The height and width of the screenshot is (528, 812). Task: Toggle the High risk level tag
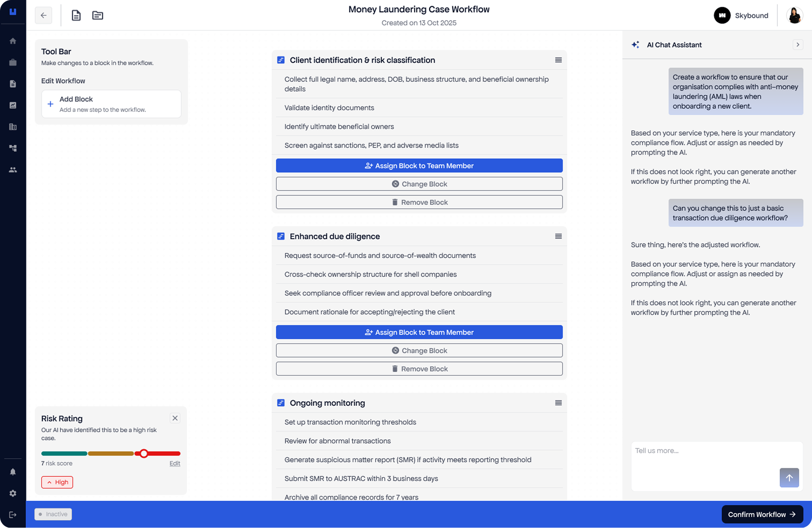pyautogui.click(x=57, y=482)
